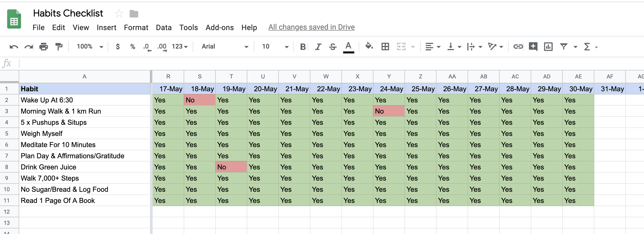
Task: Open text rotation dropdown
Action: [495, 47]
